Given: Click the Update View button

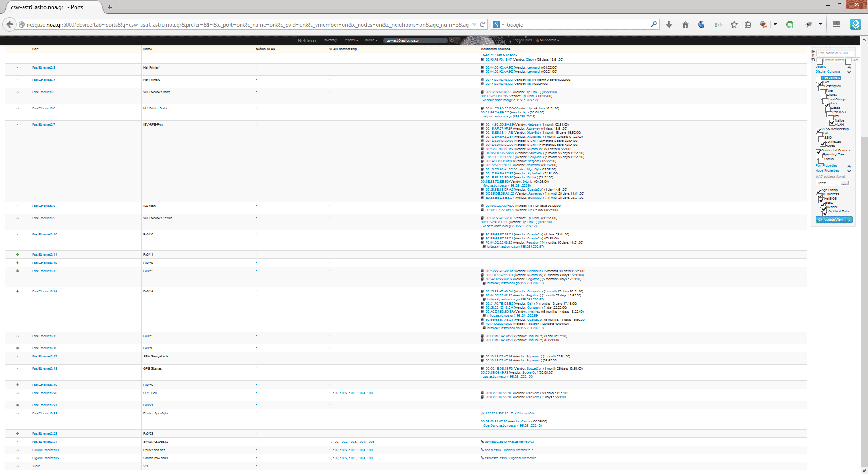Looking at the screenshot, I should [x=831, y=220].
